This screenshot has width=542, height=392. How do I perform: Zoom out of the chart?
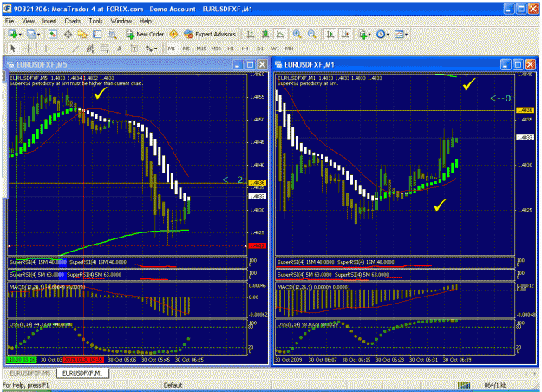click(x=312, y=34)
